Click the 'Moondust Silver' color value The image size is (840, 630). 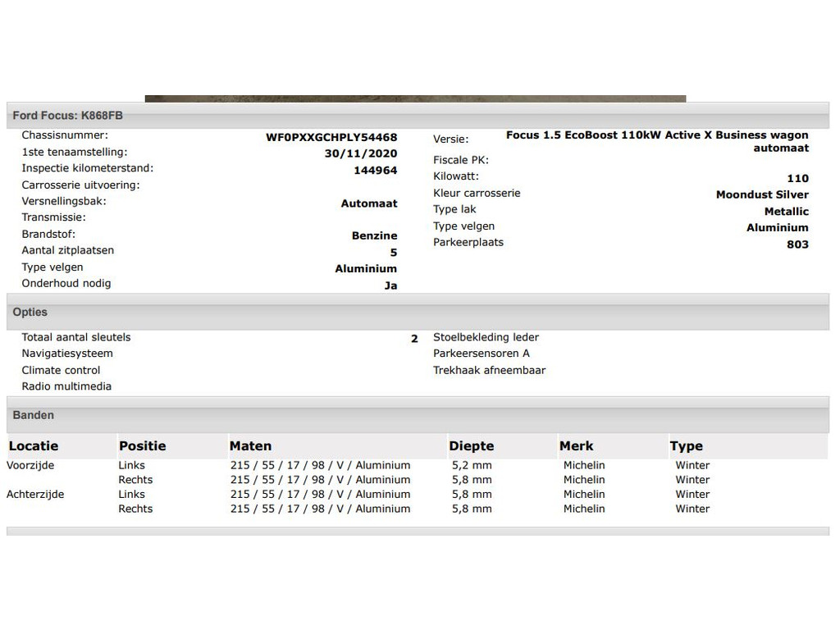(762, 194)
